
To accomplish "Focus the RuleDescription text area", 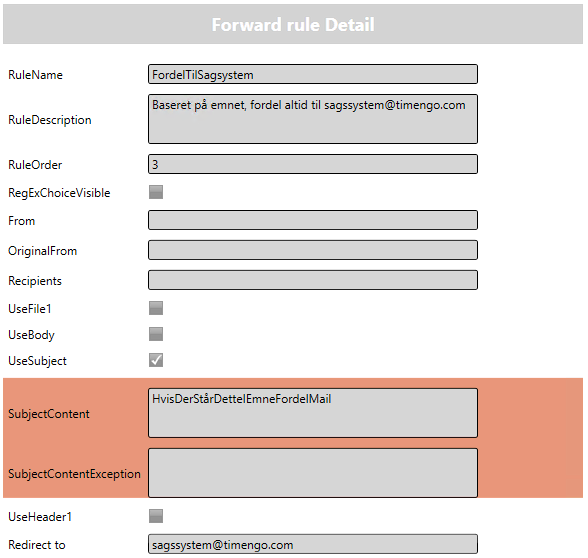I will tap(313, 119).
